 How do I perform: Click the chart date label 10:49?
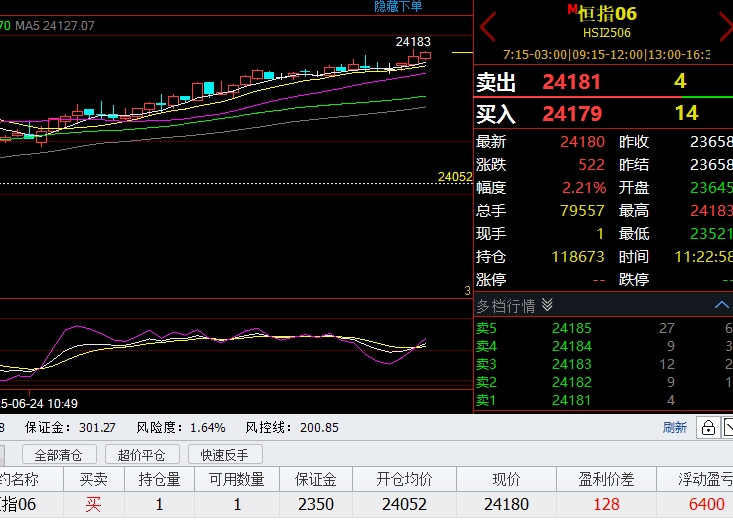[38, 403]
